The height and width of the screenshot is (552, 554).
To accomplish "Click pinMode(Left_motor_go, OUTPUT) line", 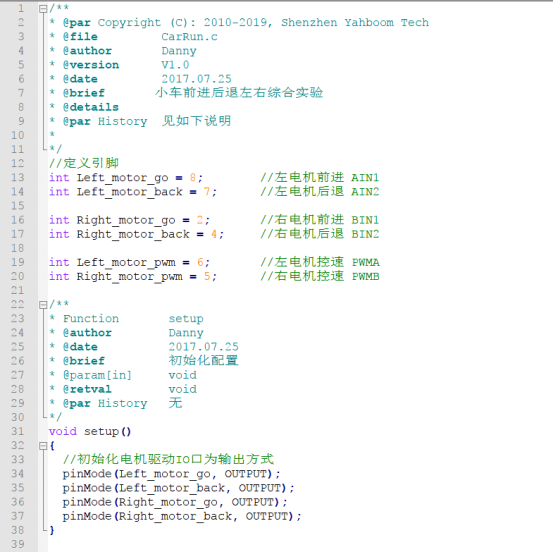I will (172, 474).
